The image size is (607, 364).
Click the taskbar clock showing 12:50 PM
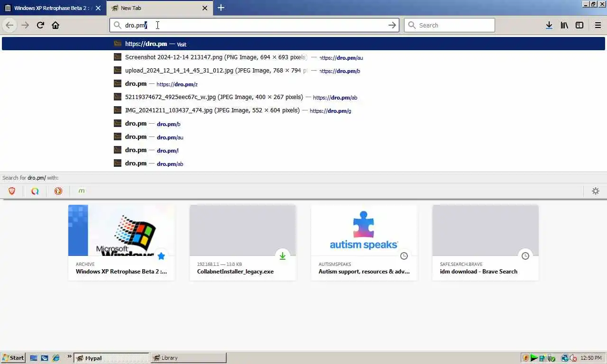pyautogui.click(x=591, y=358)
